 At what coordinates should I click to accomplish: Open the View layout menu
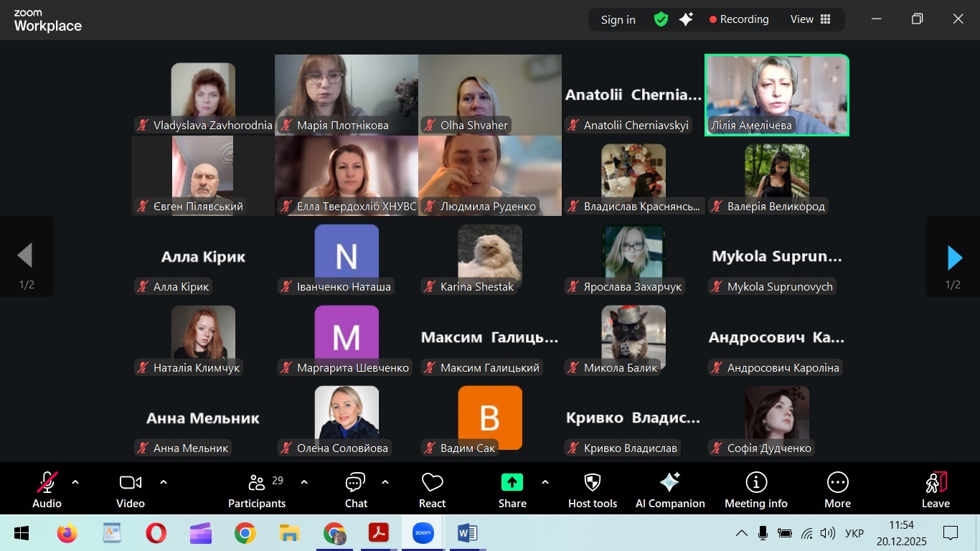click(x=810, y=19)
